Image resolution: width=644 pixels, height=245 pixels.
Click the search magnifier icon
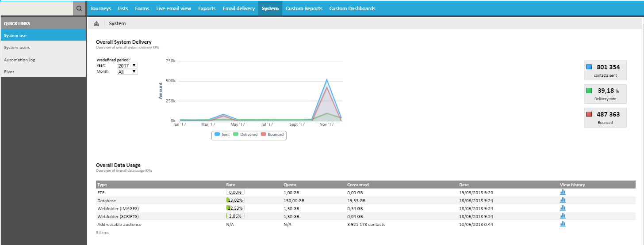(x=79, y=8)
